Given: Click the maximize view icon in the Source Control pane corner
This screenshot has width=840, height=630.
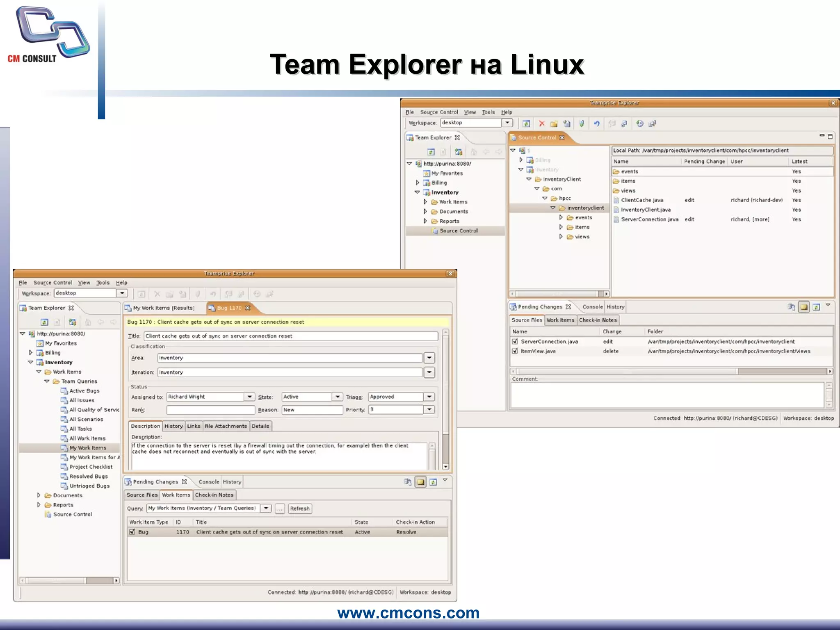Looking at the screenshot, I should tap(830, 136).
